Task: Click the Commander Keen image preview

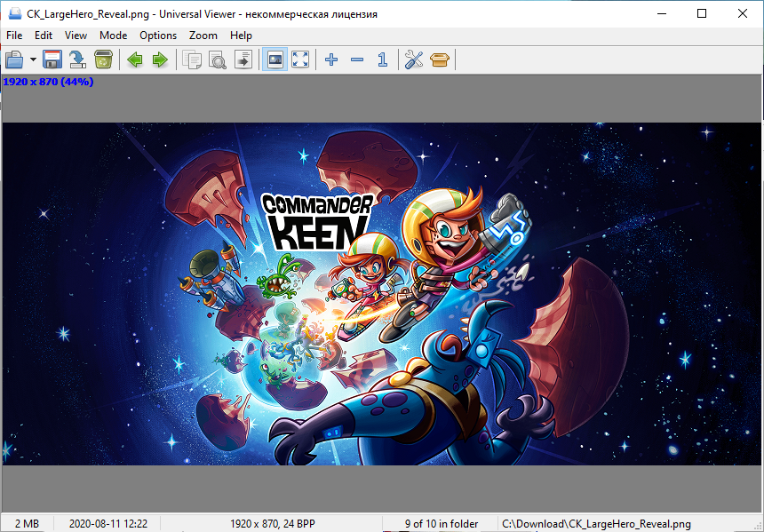Action: [x=382, y=293]
